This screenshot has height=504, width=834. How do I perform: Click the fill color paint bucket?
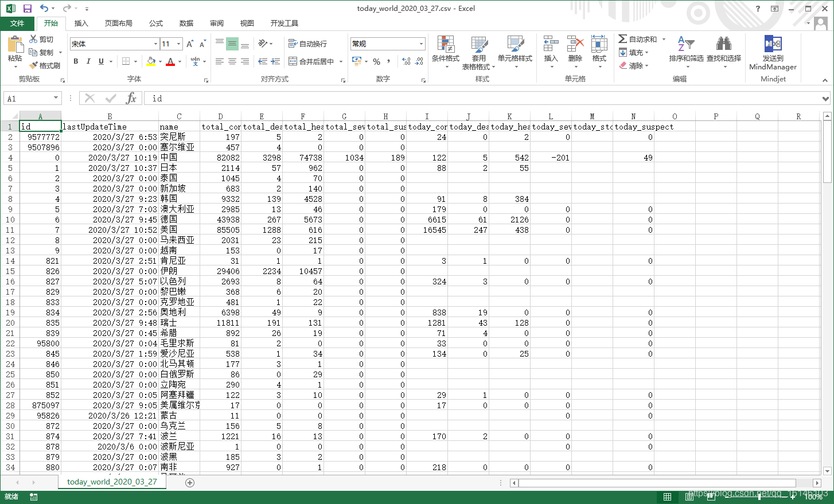[151, 61]
